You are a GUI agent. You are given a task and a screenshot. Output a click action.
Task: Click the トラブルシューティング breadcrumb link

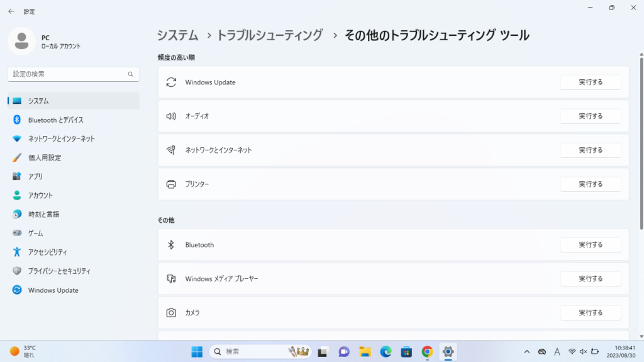269,35
